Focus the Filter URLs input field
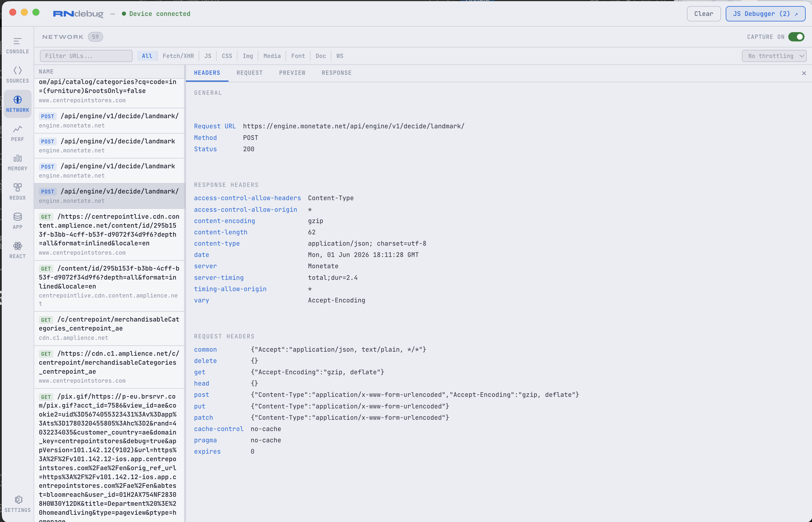This screenshot has height=522, width=812. click(x=86, y=56)
